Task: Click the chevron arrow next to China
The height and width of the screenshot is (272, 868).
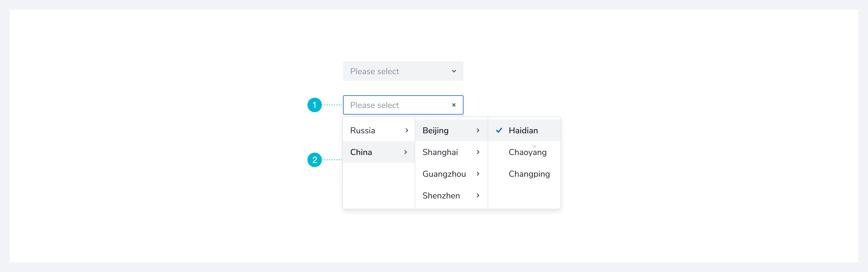Action: (x=406, y=152)
